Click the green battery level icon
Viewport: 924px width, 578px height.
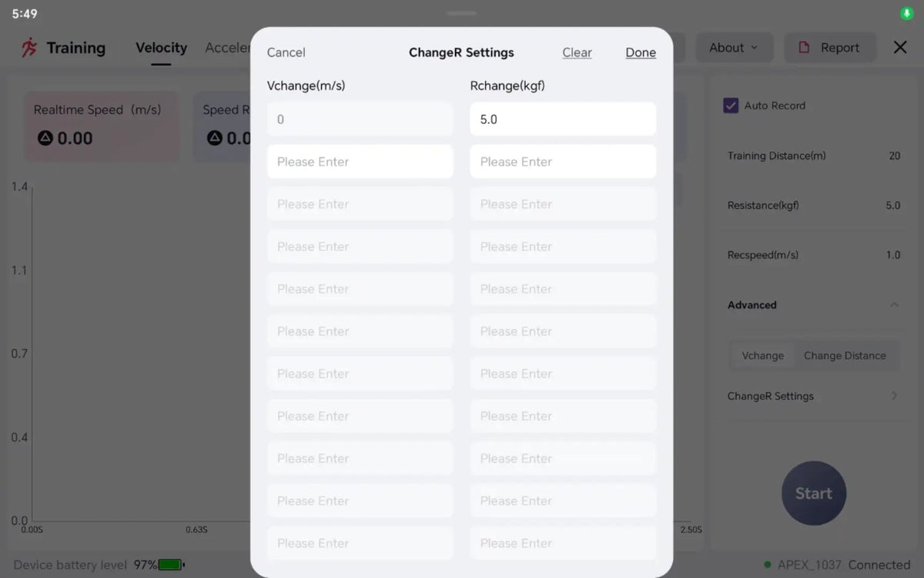coord(171,565)
